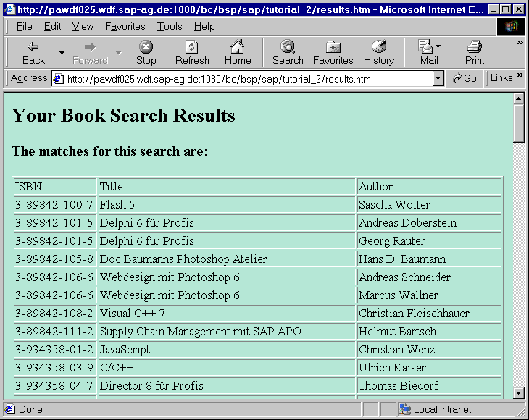Viewport: 529px width, 420px height.
Task: Open the Favorites menu
Action: pos(125,27)
